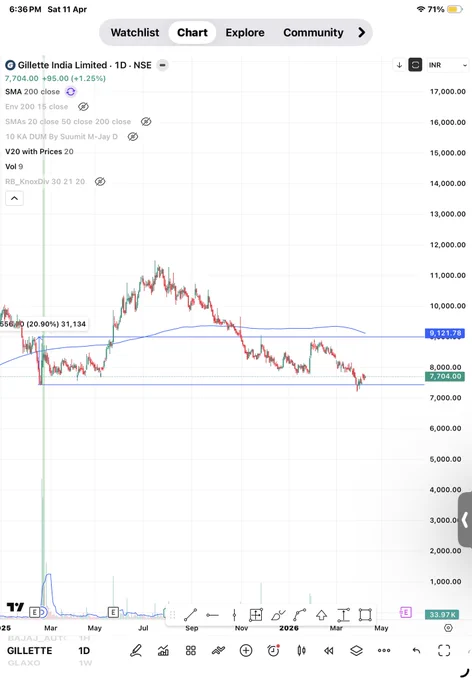The width and height of the screenshot is (472, 680).
Task: Open the object tree layers icon
Action: tap(356, 650)
